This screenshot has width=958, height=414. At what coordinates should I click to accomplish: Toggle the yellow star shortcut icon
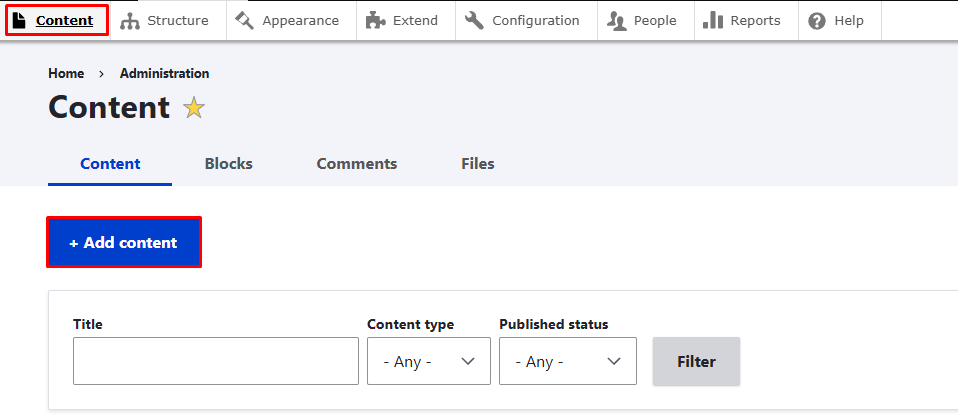194,108
